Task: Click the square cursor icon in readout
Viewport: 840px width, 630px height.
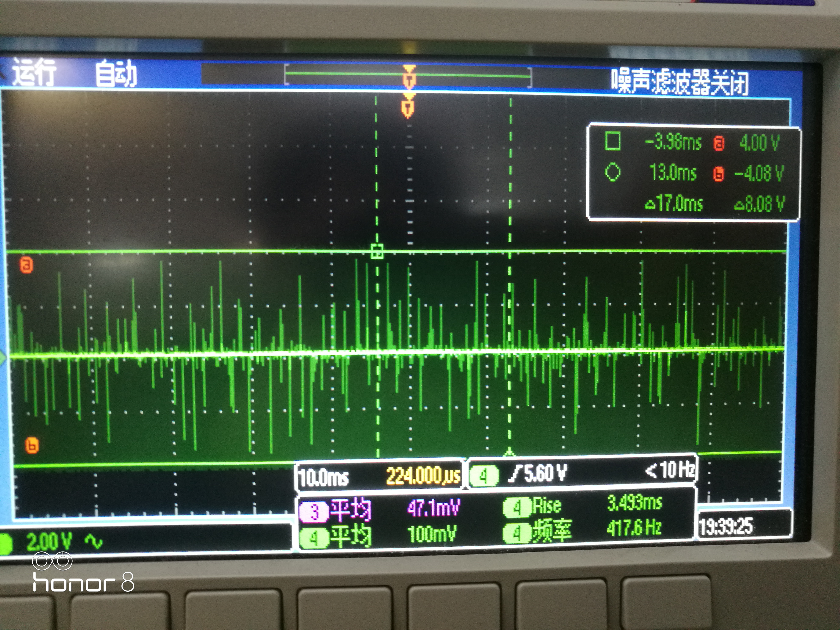Action: pos(612,141)
